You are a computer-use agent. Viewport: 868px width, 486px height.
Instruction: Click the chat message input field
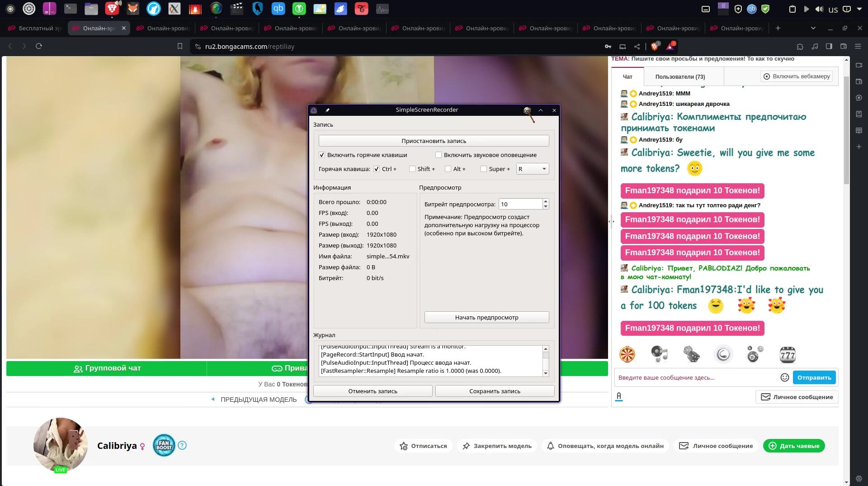coord(696,377)
